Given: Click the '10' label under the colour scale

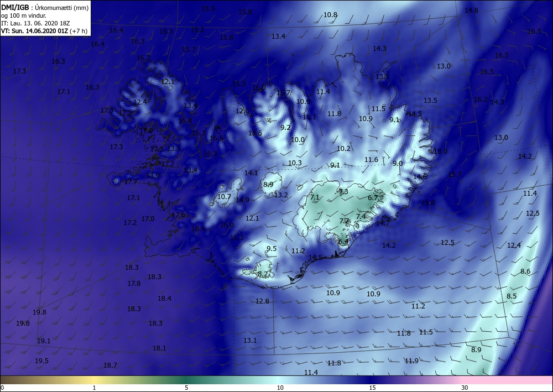Looking at the screenshot, I should click(x=280, y=388).
